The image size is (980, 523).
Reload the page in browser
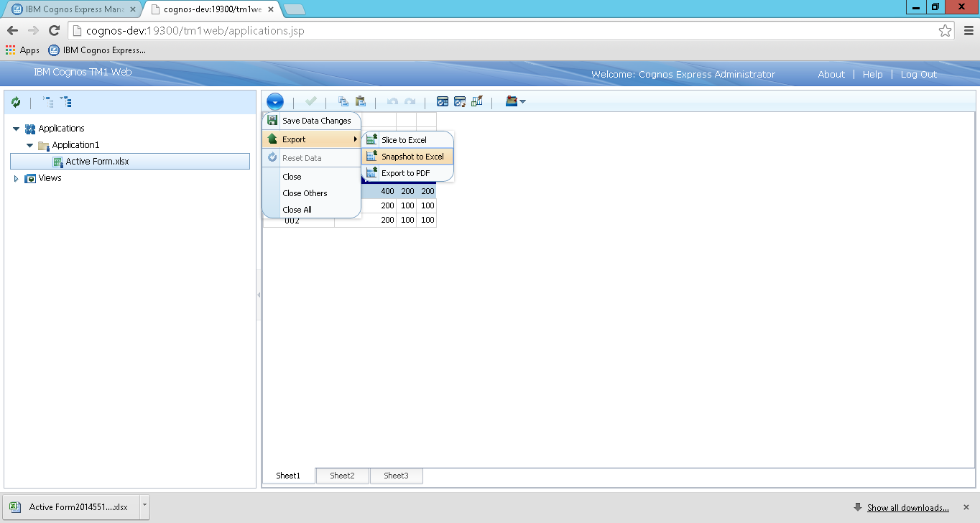click(54, 30)
